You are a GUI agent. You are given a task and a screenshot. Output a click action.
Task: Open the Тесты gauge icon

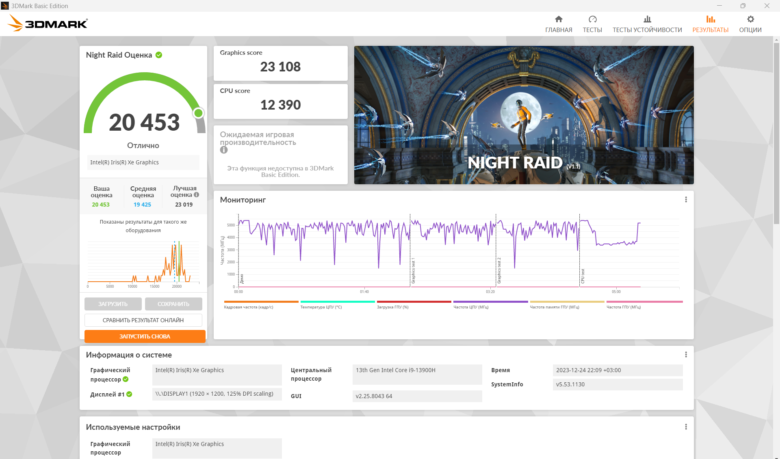(x=592, y=19)
